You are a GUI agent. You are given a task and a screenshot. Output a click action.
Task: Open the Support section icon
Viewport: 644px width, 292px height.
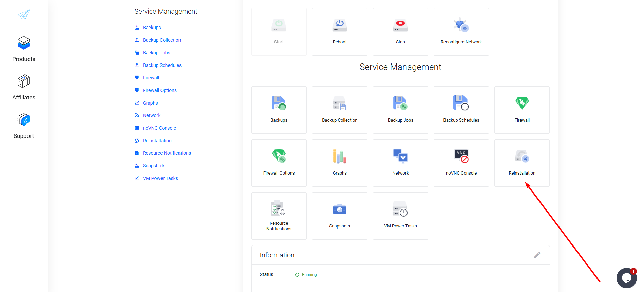24,120
